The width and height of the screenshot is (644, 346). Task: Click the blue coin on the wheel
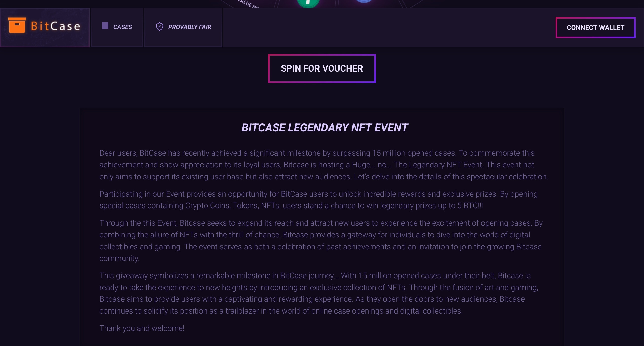tap(364, 1)
